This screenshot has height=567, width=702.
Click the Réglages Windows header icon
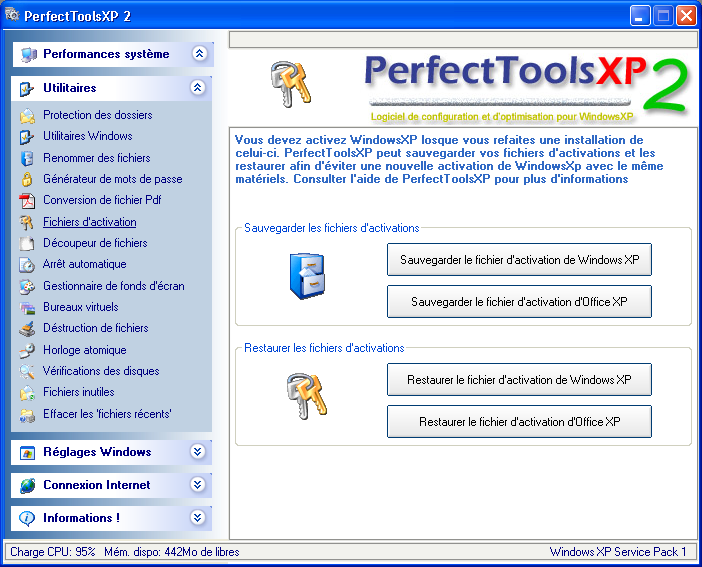click(27, 453)
